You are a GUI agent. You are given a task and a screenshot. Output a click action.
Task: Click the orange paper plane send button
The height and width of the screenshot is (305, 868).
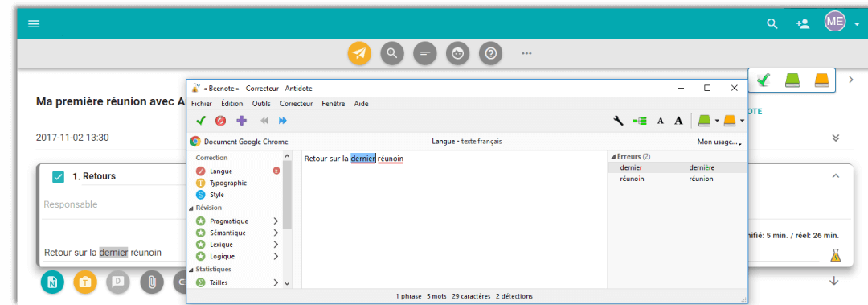(359, 53)
